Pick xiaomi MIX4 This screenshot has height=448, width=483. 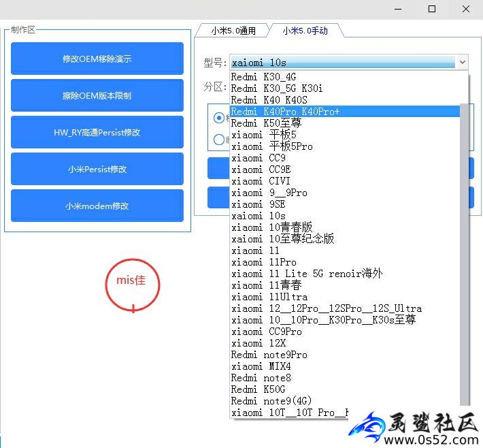[345, 366]
